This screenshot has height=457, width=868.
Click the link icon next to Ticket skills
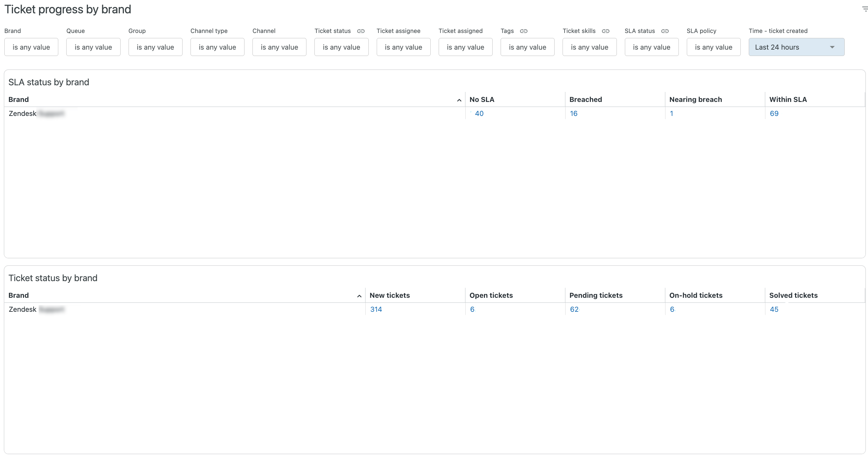605,31
